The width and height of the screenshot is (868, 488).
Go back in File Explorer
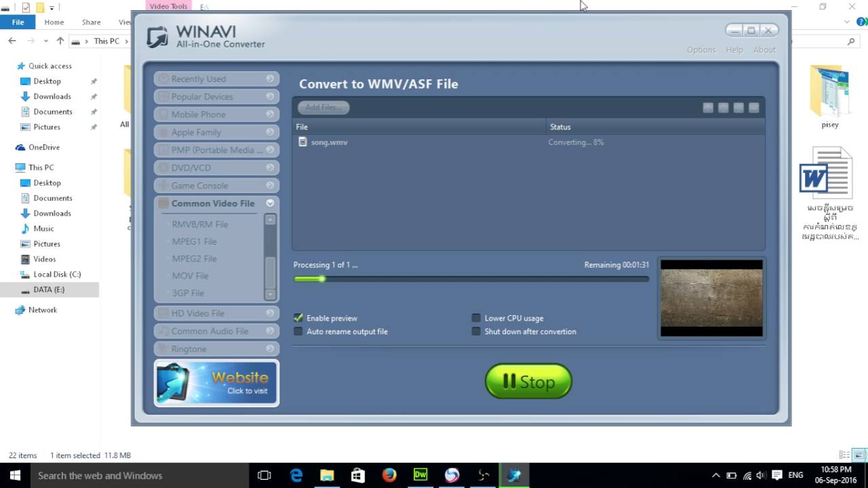pyautogui.click(x=12, y=41)
